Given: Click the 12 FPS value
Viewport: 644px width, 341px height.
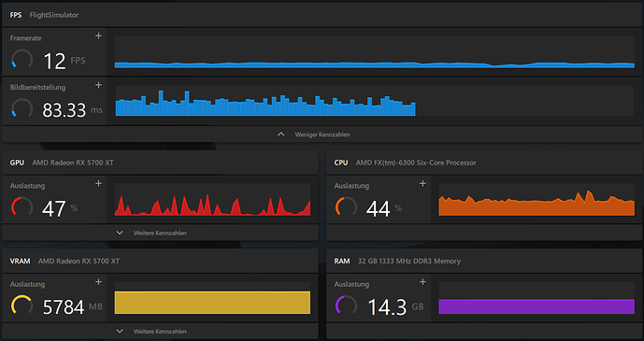Looking at the screenshot, I should pos(64,61).
